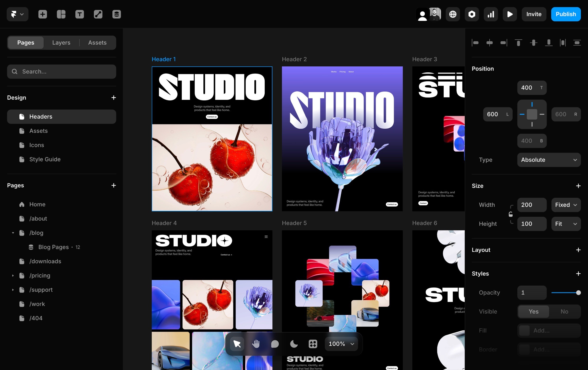Set Visible to No
Viewport: 588px width, 370px height.
pos(564,311)
